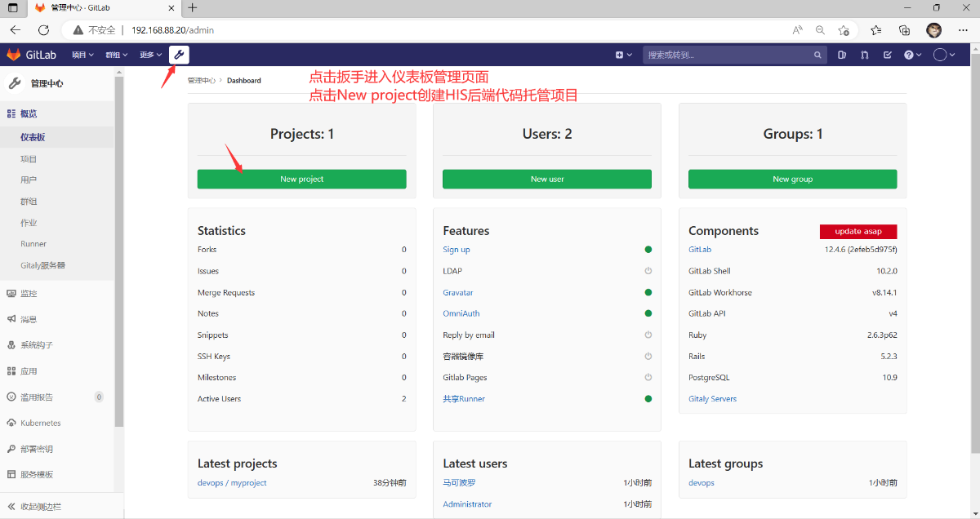The width and height of the screenshot is (980, 519).
Task: Open the browser favorites list icon
Action: click(876, 30)
